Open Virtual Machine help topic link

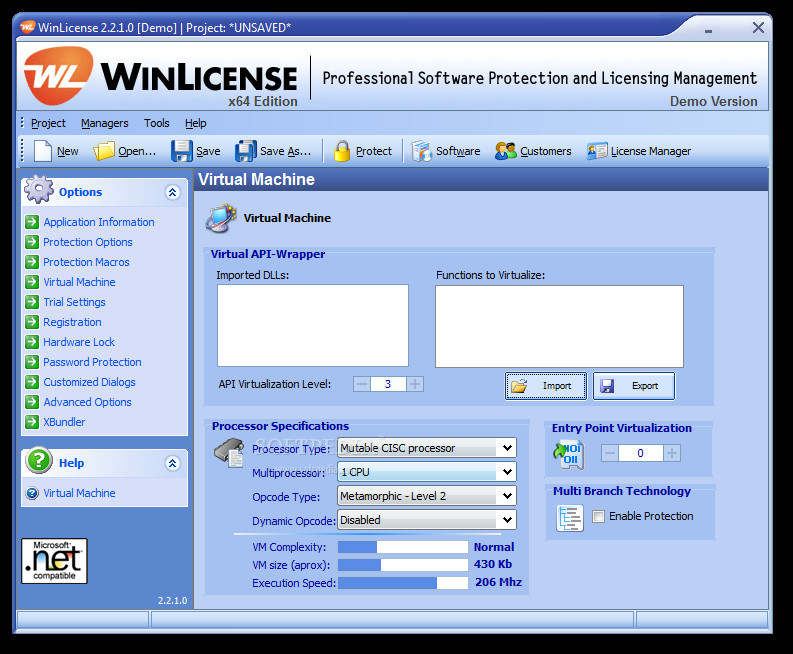coord(79,493)
